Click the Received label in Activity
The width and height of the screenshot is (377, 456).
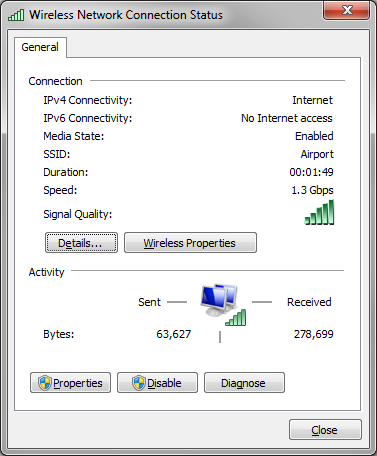pyautogui.click(x=309, y=302)
